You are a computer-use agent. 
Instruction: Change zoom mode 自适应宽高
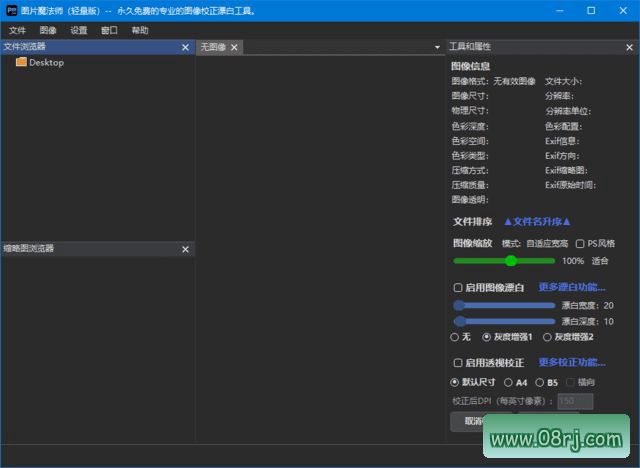click(547, 244)
